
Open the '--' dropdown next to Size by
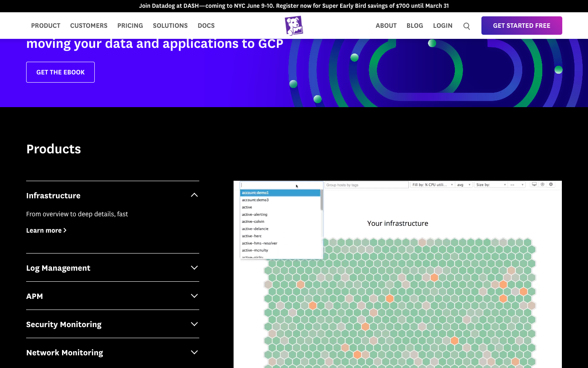pos(517,185)
